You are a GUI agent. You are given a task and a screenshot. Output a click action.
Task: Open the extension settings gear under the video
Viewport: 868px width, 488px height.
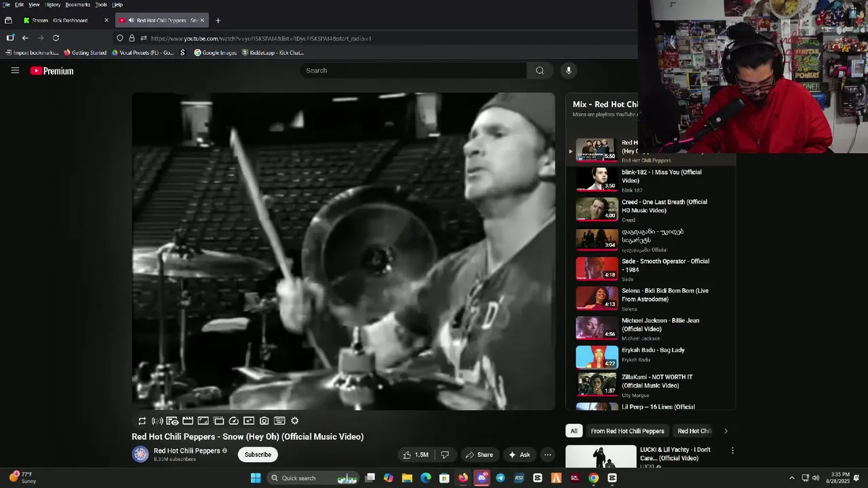pyautogui.click(x=294, y=421)
